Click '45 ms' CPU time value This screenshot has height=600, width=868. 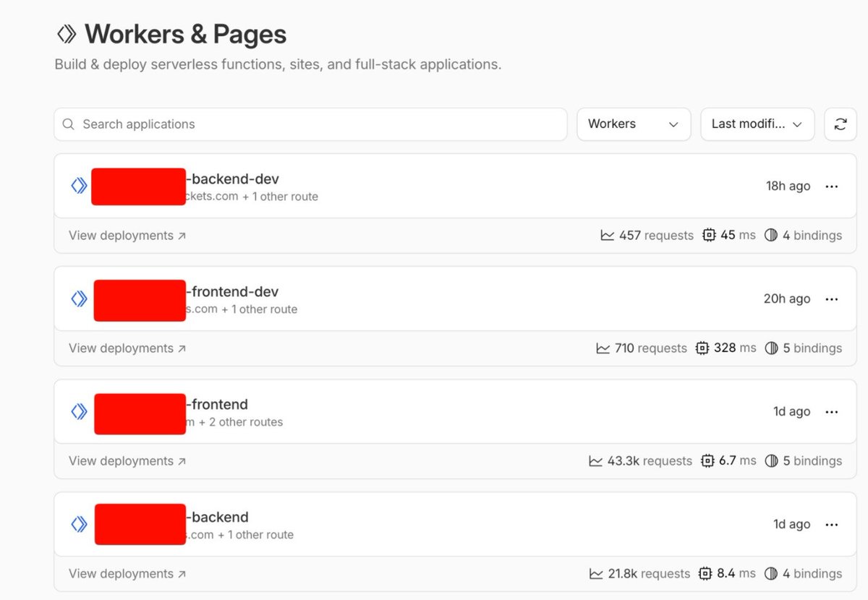coord(738,235)
